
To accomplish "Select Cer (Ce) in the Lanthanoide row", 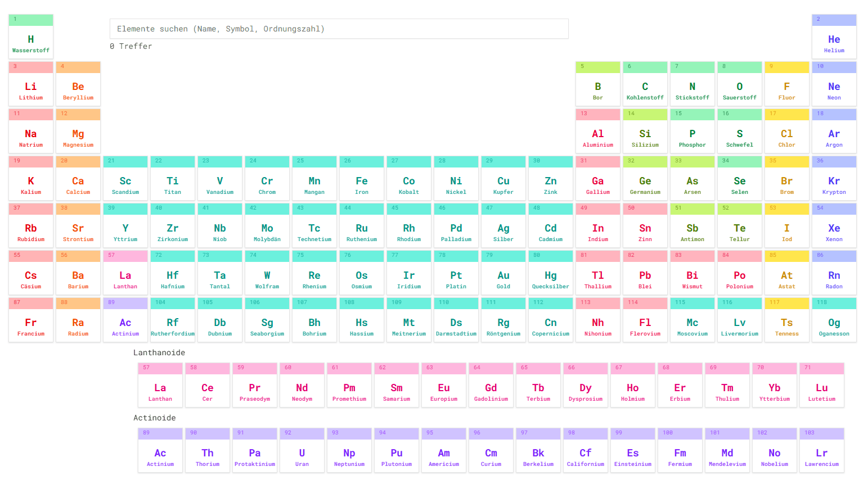I will pos(208,385).
